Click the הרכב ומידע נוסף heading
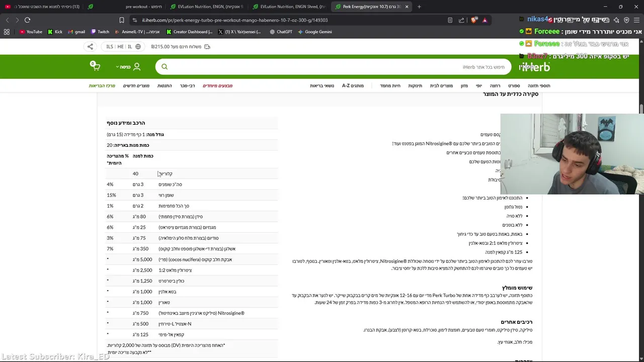Image resolution: width=644 pixels, height=362 pixels. [x=126, y=123]
